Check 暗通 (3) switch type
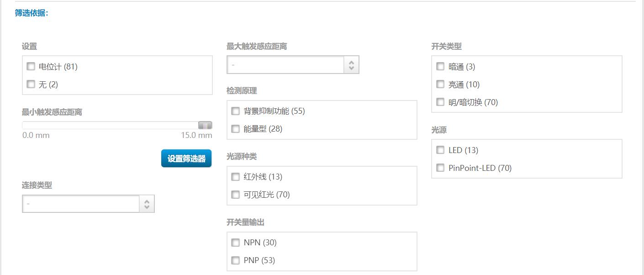Viewport: 644px width, 275px height. (440, 66)
